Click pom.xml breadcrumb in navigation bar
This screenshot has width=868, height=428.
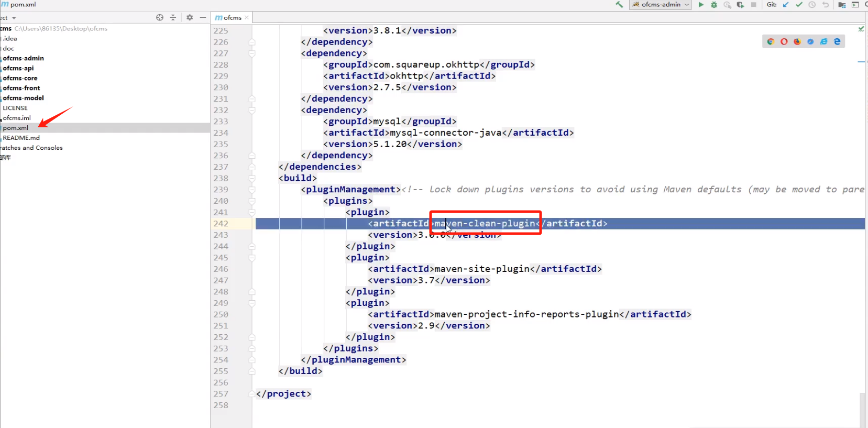click(19, 4)
